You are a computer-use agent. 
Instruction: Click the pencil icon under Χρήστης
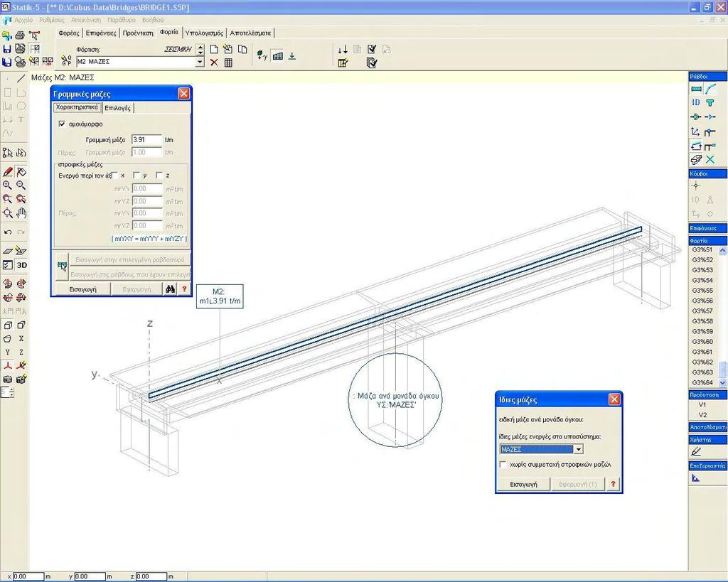click(696, 451)
